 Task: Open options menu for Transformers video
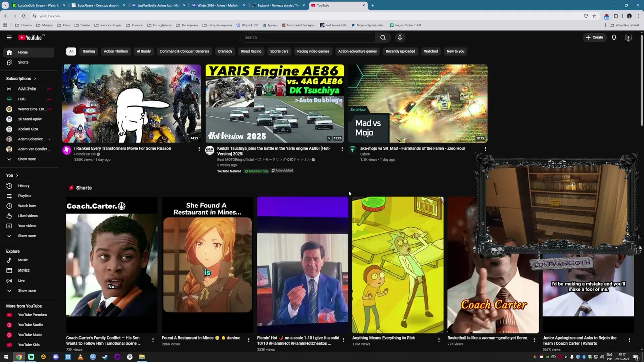[199, 149]
